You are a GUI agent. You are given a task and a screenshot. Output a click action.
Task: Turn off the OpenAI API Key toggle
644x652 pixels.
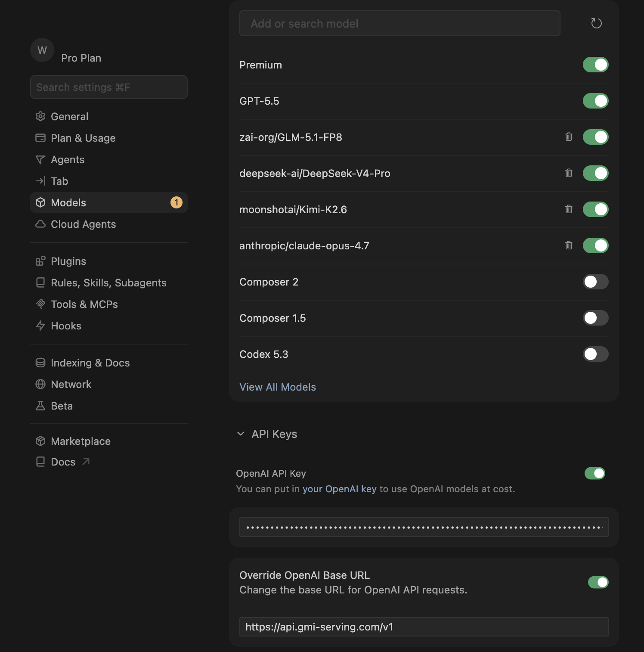click(x=595, y=473)
